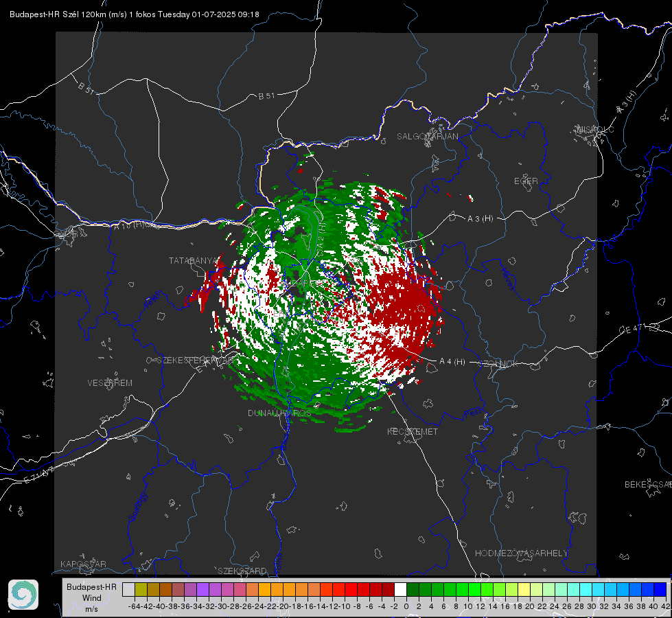This screenshot has width=672, height=618.
Task: Click the A 4 (H) road label
Action: 452,362
